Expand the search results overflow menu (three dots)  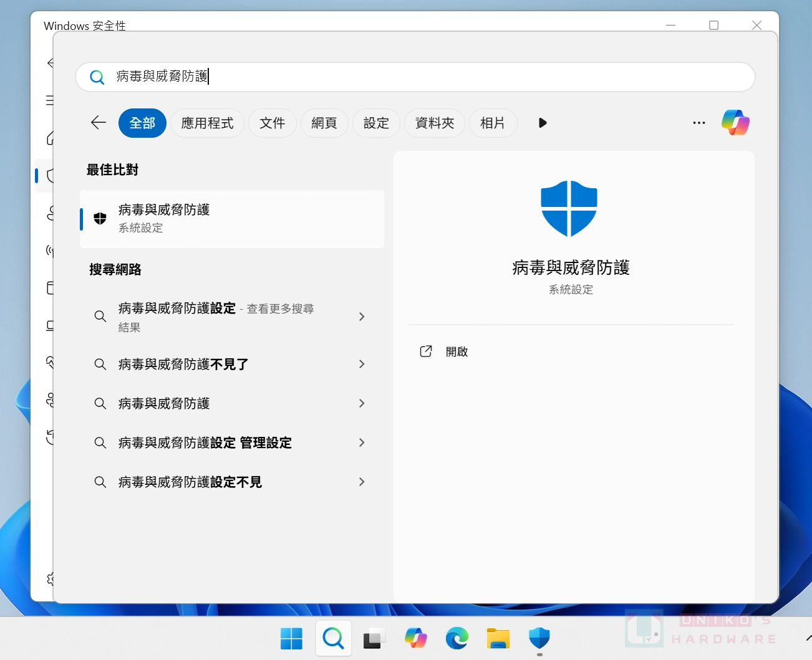click(698, 123)
